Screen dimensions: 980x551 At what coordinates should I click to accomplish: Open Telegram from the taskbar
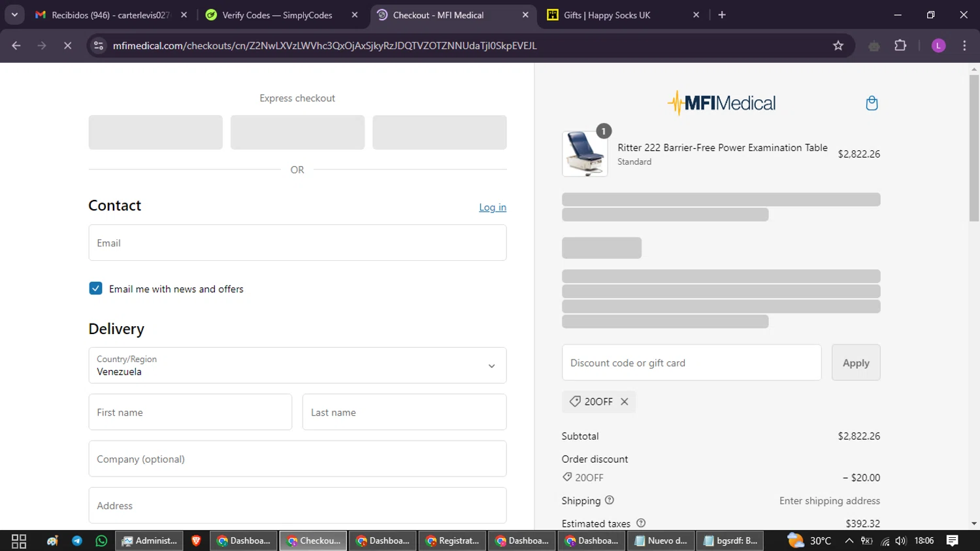click(77, 541)
